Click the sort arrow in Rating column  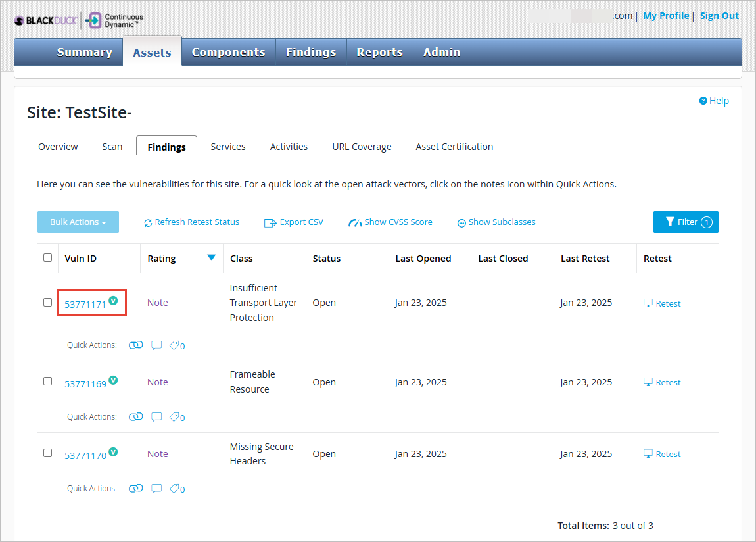click(x=211, y=257)
